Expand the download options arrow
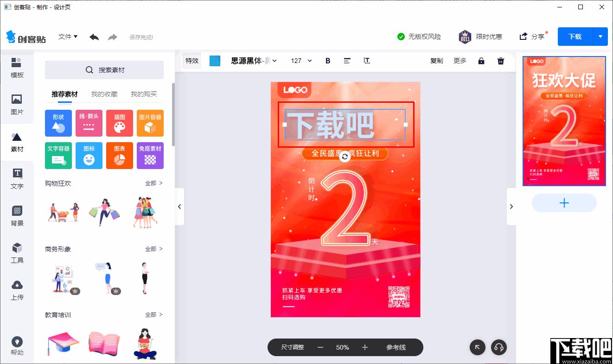This screenshot has height=364, width=613. 600,37
